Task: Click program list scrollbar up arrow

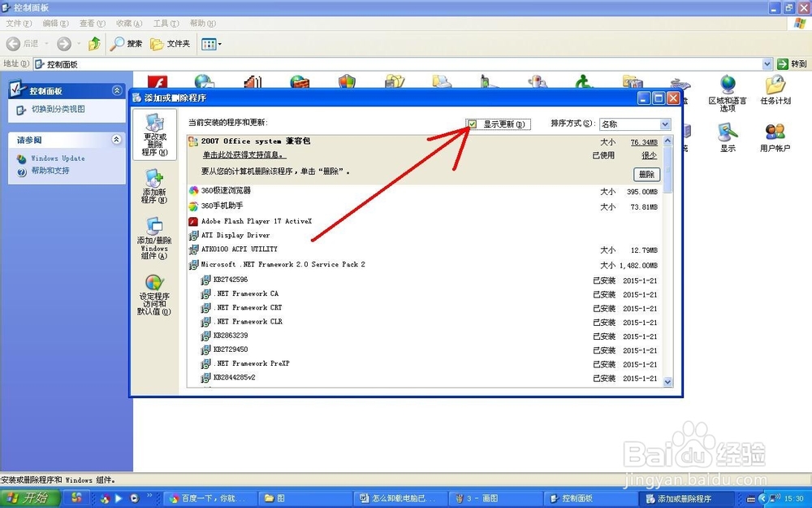Action: [x=667, y=141]
